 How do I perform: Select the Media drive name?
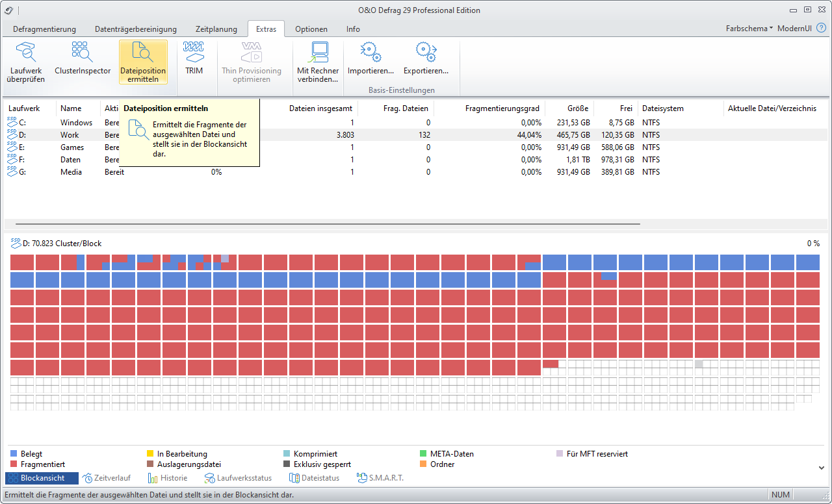(x=71, y=171)
